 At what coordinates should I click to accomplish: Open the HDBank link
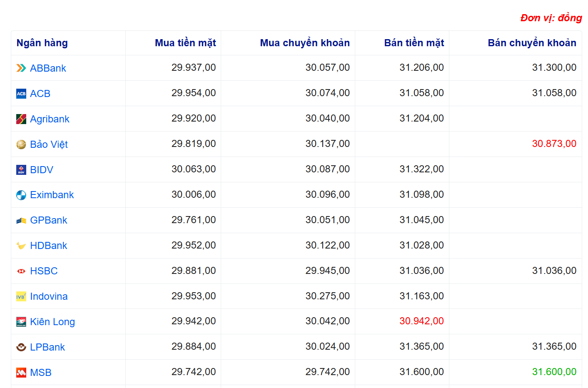point(48,246)
